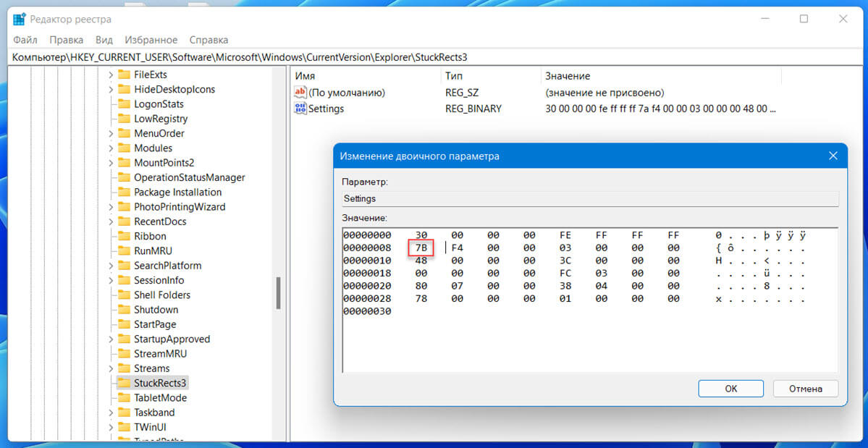Click the MountPoints2 folder icon
This screenshot has height=448, width=868.
tap(124, 163)
